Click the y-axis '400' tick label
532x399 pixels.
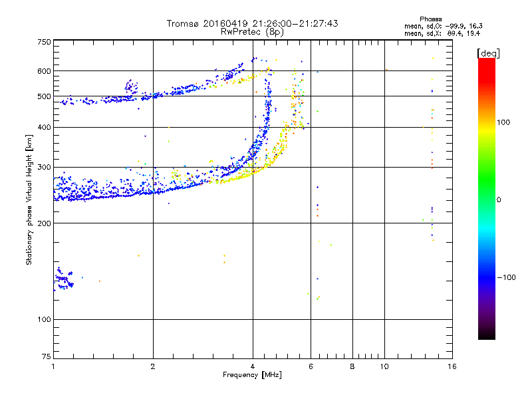click(44, 128)
